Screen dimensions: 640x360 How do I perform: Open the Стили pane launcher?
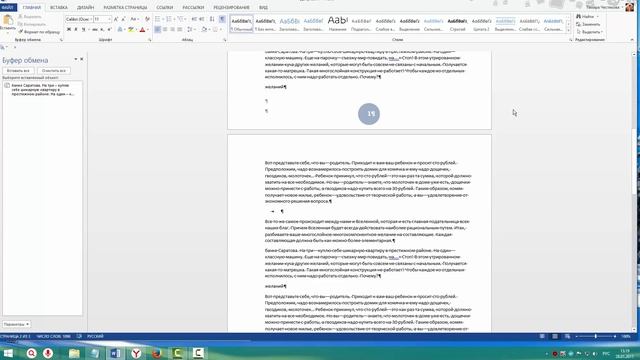tap(571, 40)
